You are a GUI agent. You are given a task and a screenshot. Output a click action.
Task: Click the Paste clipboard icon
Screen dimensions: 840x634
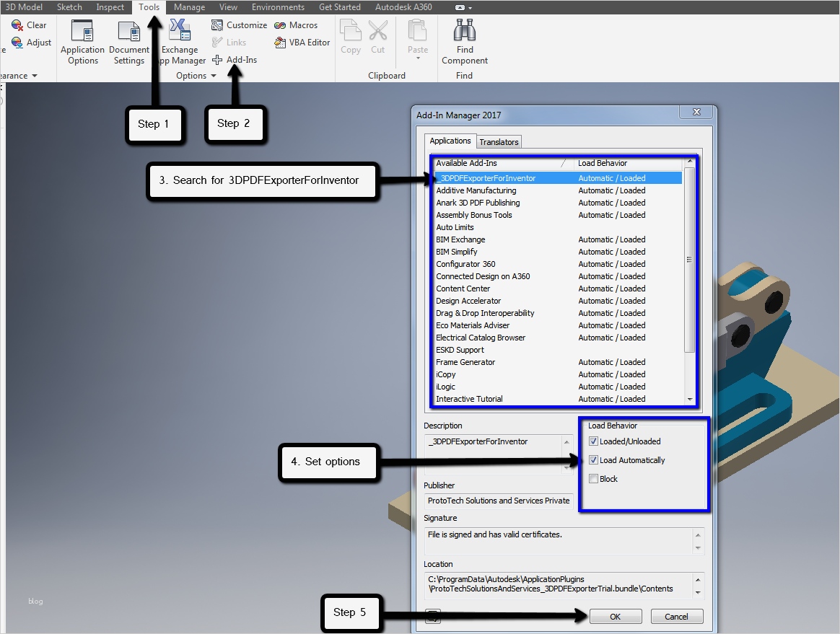pyautogui.click(x=418, y=30)
